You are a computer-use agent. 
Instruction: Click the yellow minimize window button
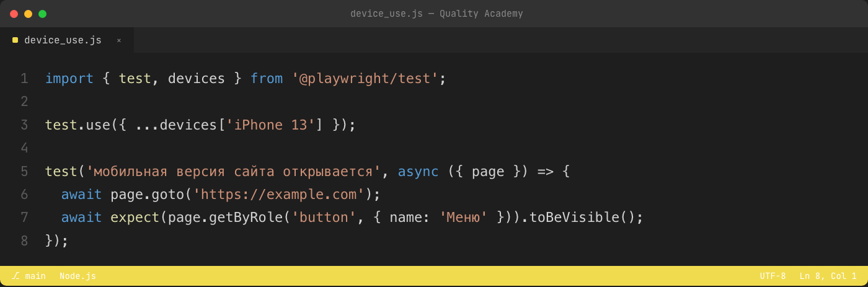[x=28, y=14]
